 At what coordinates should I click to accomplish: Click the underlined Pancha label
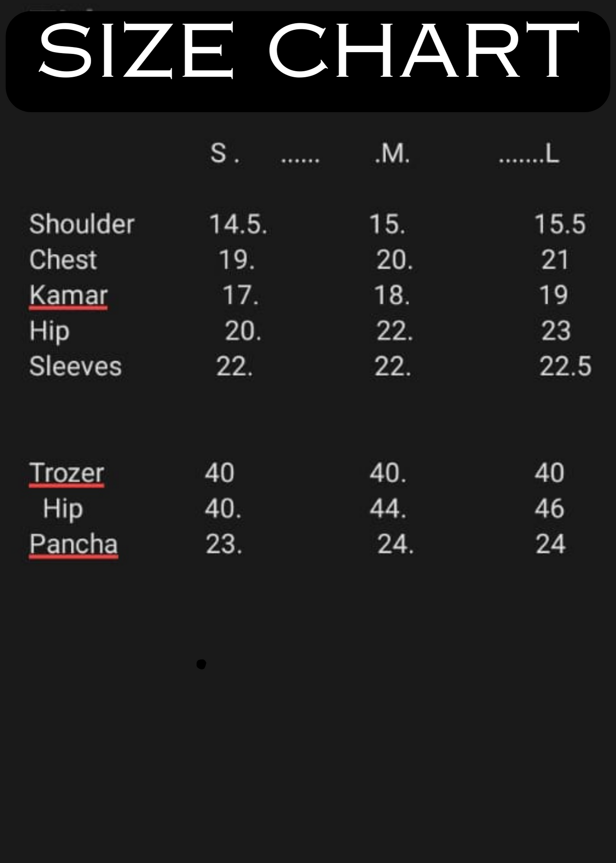(x=73, y=544)
